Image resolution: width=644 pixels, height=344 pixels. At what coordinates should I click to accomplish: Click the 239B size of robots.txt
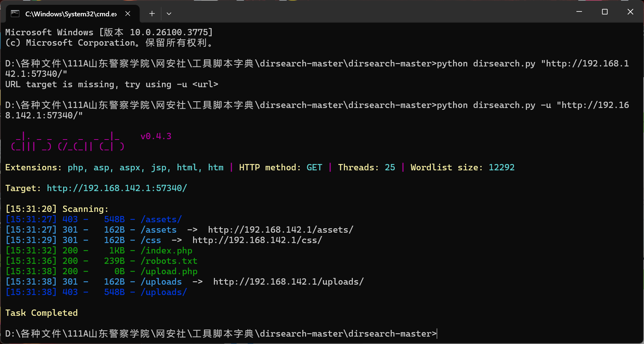pos(114,261)
